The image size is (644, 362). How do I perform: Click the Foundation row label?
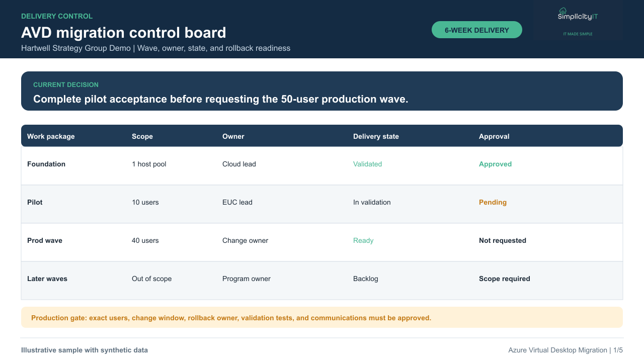46,164
